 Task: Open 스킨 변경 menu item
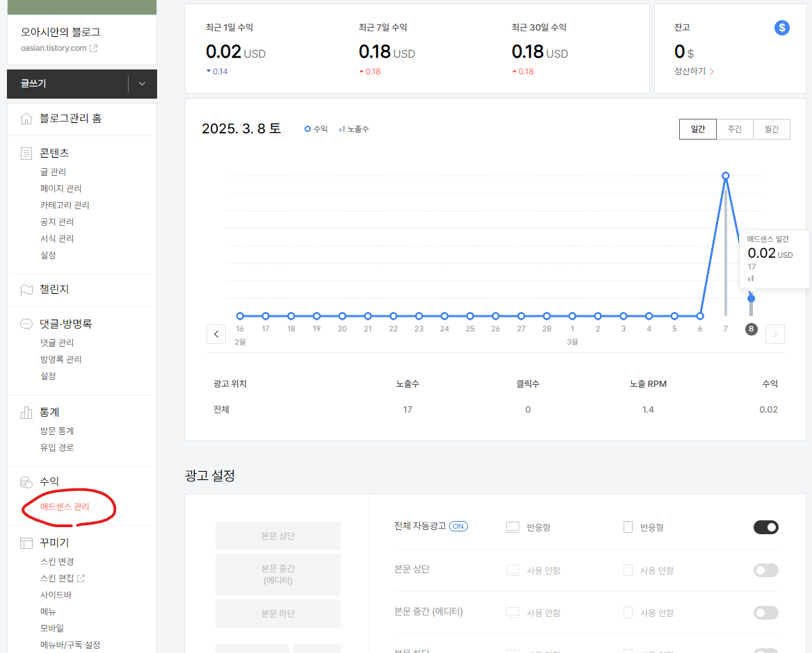pos(57,561)
